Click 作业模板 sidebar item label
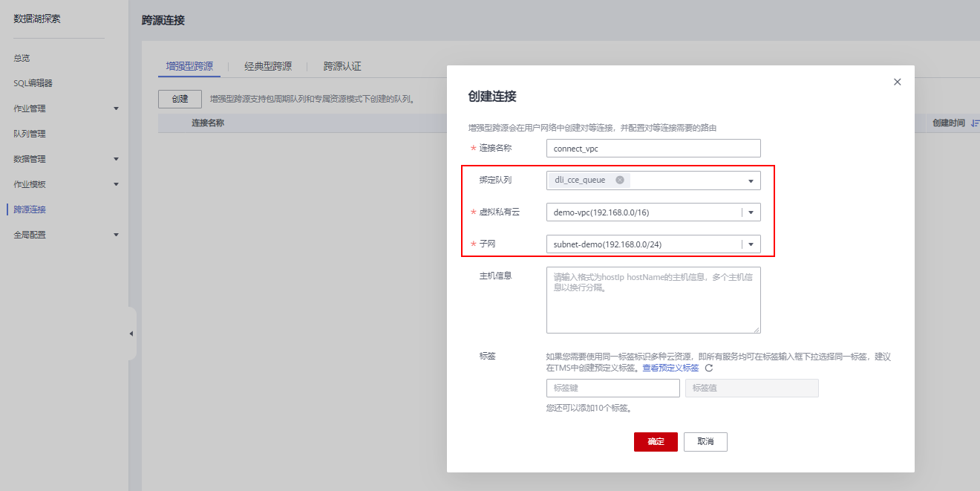 [x=30, y=184]
